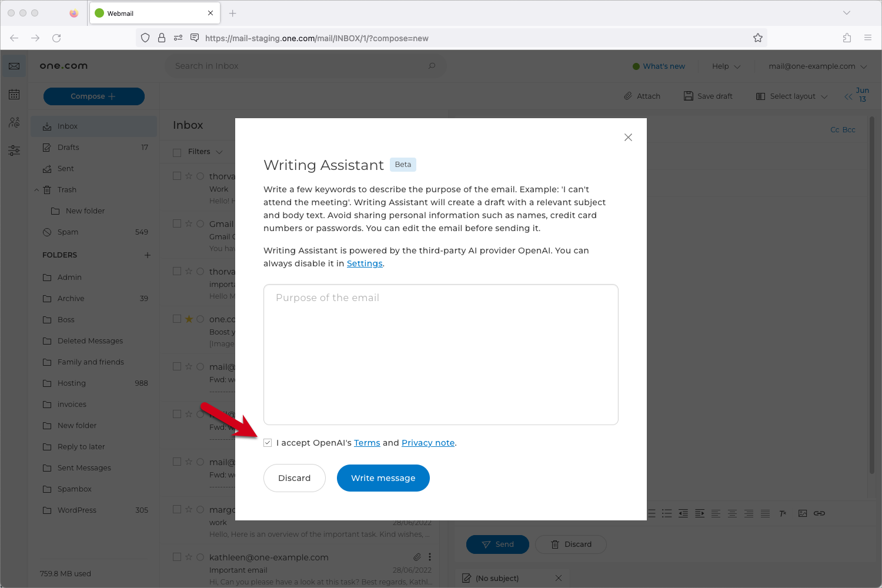This screenshot has width=882, height=588.
Task: Check the Gmail message checkbox
Action: click(x=177, y=223)
